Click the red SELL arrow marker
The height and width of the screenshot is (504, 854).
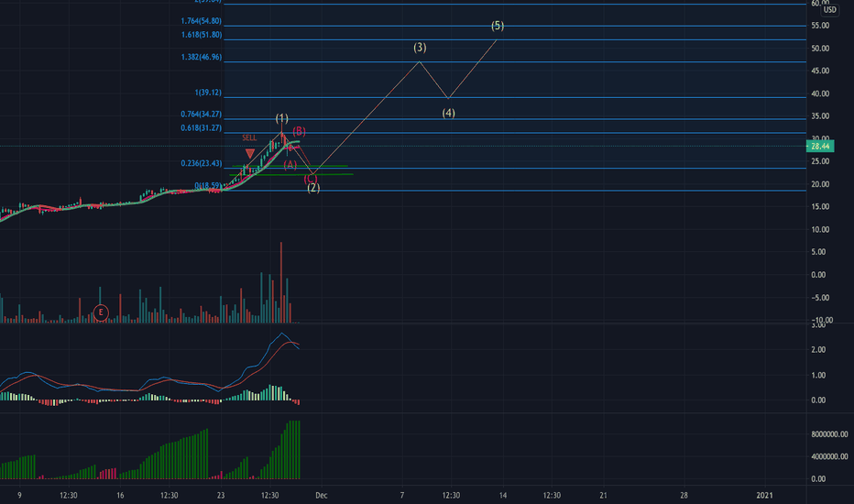tap(250, 154)
